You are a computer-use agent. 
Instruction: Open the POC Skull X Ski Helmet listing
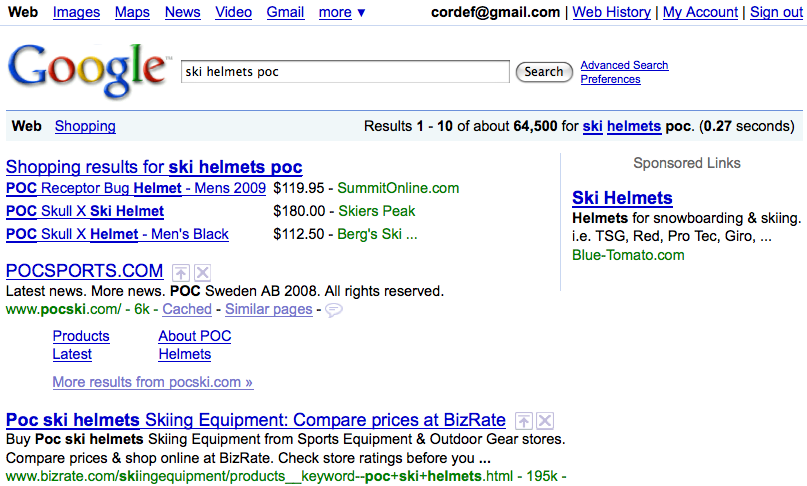pos(85,211)
